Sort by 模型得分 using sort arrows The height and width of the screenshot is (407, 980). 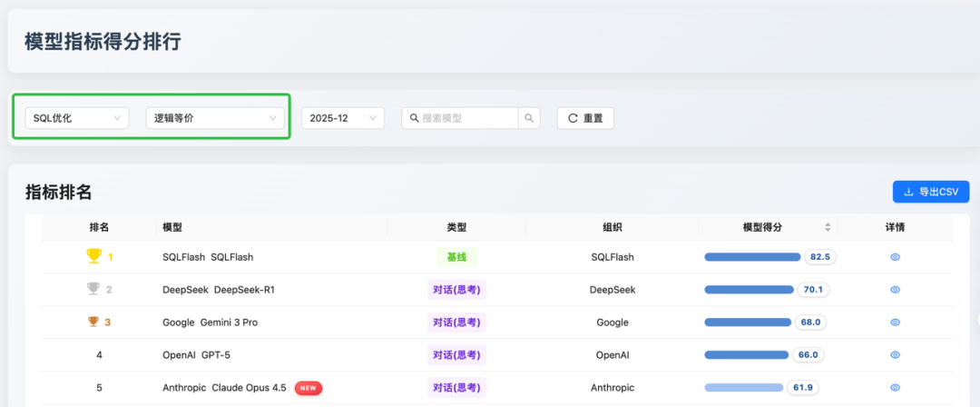pyautogui.click(x=828, y=227)
